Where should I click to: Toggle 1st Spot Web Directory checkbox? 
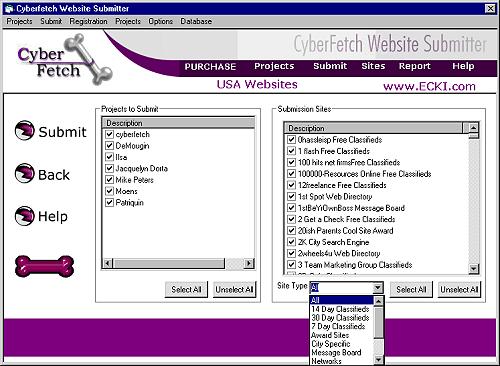coord(291,196)
